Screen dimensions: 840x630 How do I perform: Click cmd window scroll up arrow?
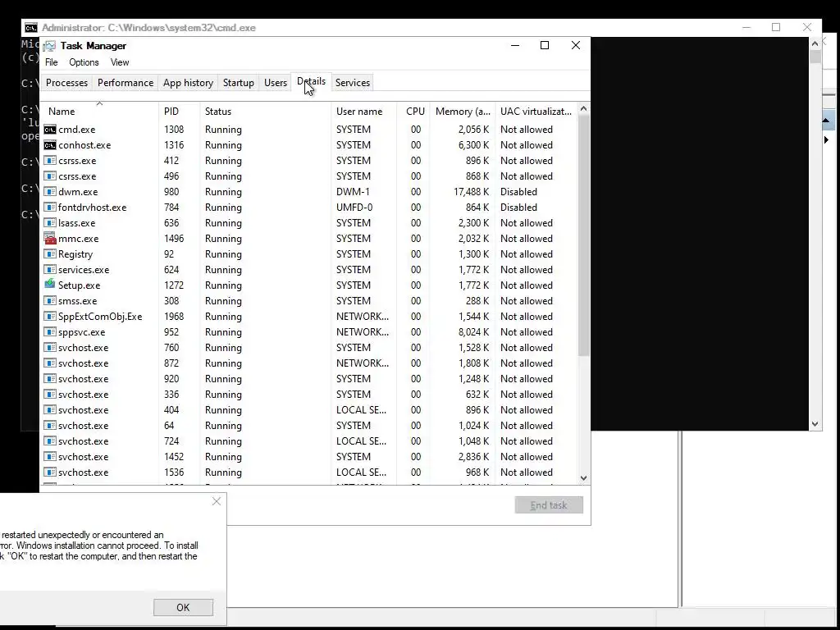tap(815, 43)
